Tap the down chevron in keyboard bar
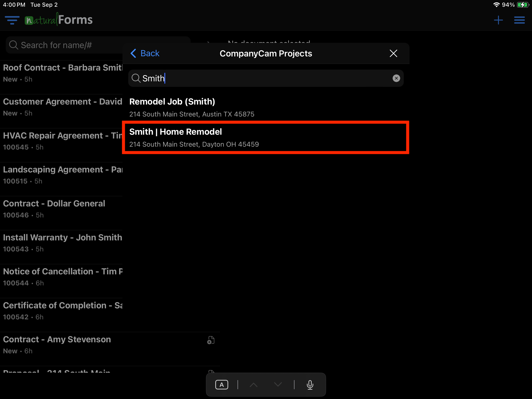 click(278, 385)
